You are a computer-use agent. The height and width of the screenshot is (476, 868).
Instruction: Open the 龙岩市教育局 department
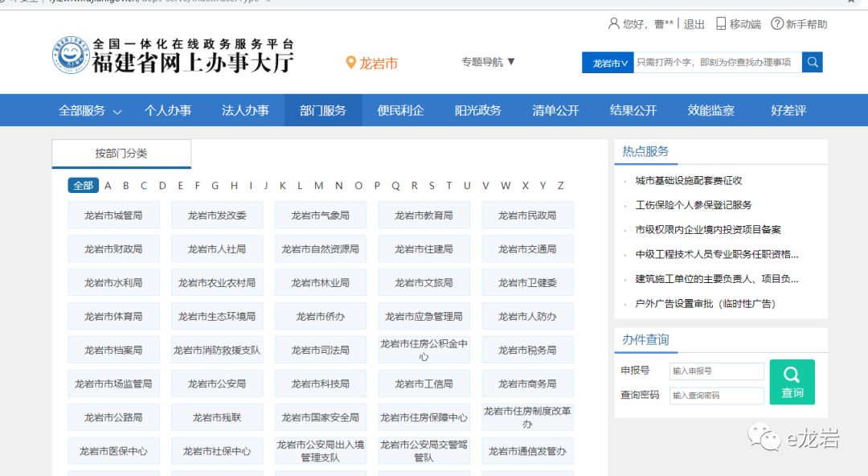tap(424, 215)
